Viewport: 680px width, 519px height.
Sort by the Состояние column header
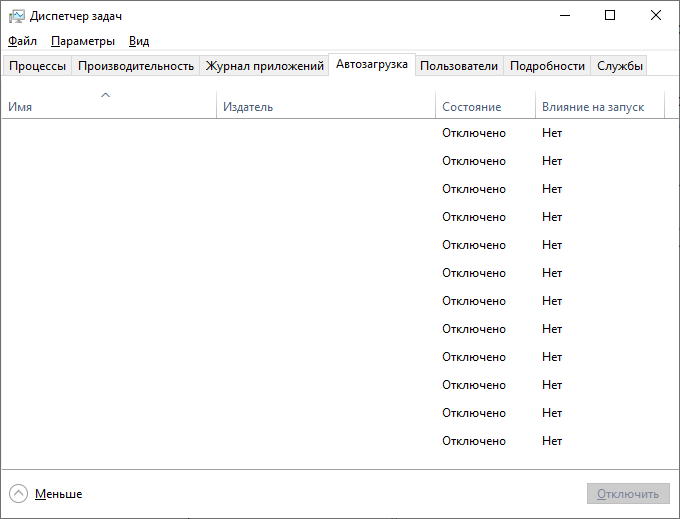tap(485, 104)
